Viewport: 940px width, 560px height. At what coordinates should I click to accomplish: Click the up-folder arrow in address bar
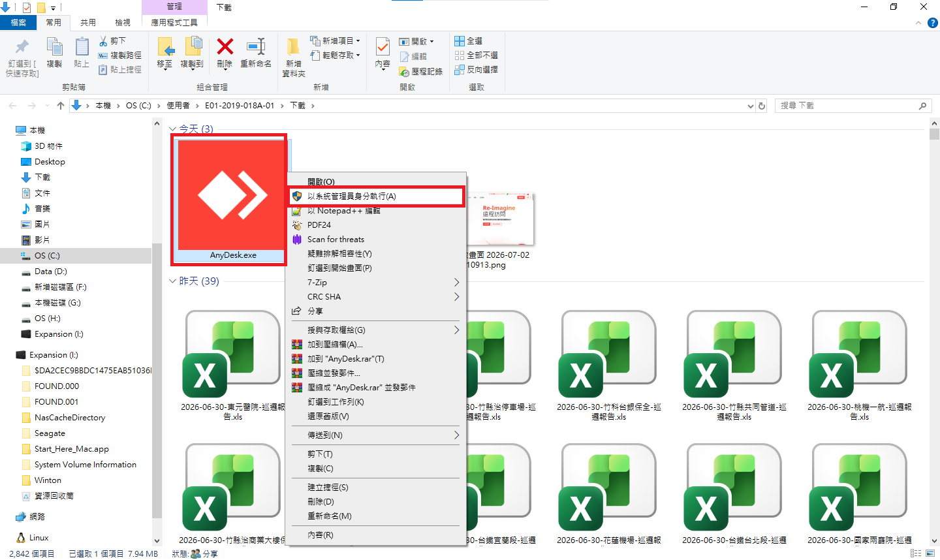click(61, 105)
